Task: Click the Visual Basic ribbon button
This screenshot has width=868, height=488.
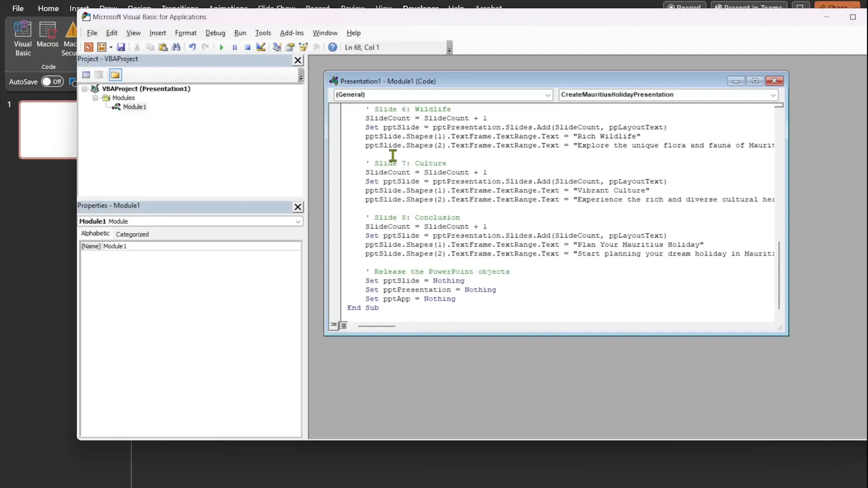Action: pos(23,38)
